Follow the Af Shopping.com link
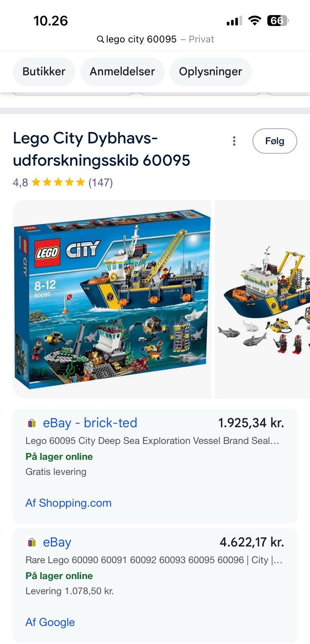The height and width of the screenshot is (644, 310). tap(68, 503)
